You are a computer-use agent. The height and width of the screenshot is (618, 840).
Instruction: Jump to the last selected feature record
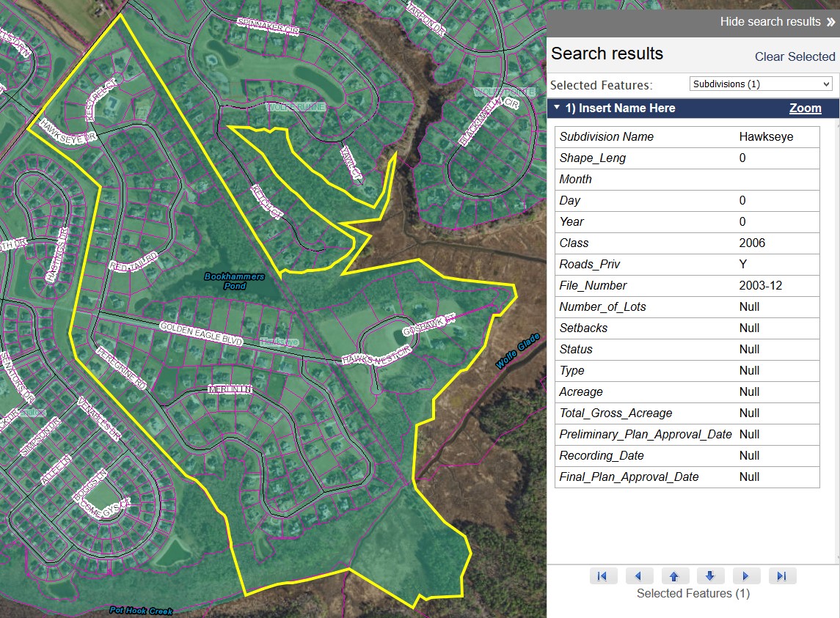(782, 575)
